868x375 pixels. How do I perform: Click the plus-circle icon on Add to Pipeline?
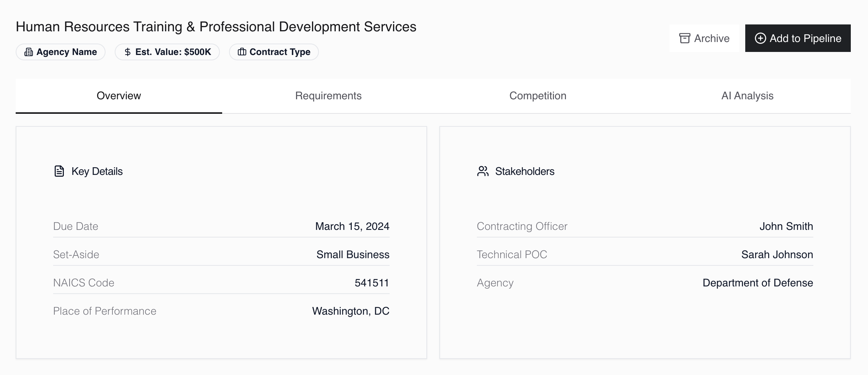(x=760, y=38)
